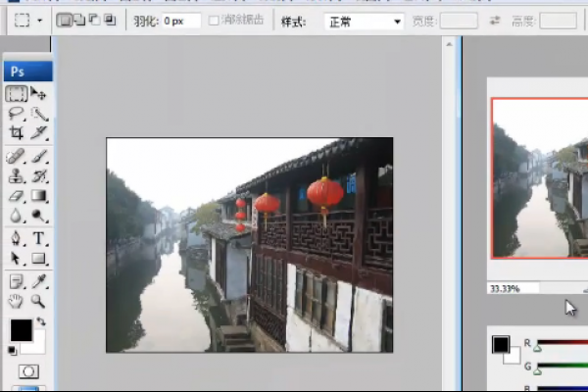Choose New Selection mode button
This screenshot has width=588, height=392.
click(x=64, y=20)
